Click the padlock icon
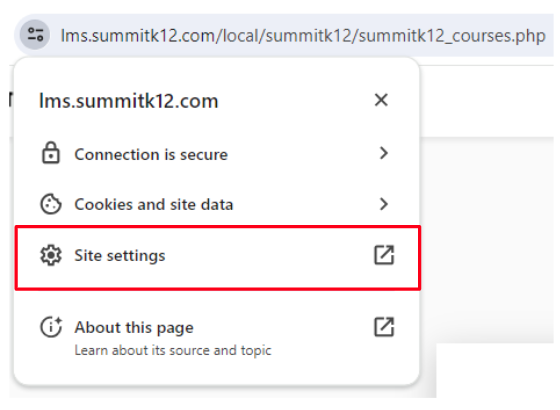Screen dimensions: 560x410 point(51,153)
